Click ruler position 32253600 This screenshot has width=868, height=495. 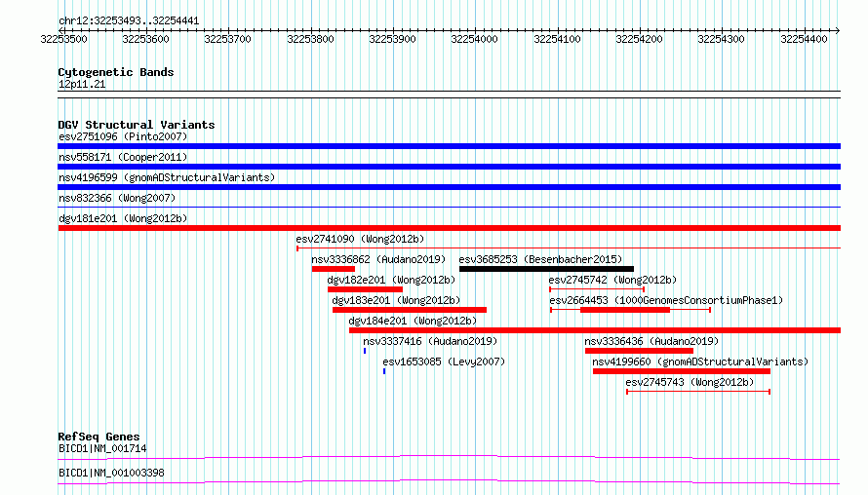click(x=145, y=39)
